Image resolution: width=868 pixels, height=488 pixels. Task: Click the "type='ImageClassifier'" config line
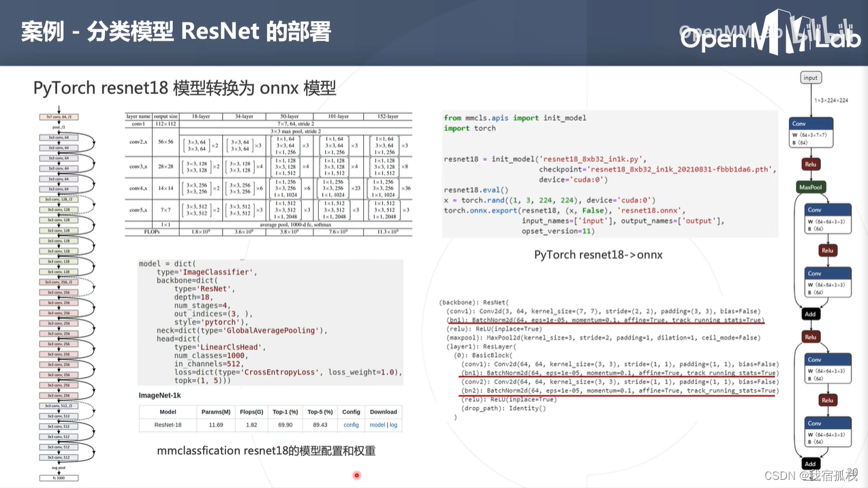coord(206,272)
